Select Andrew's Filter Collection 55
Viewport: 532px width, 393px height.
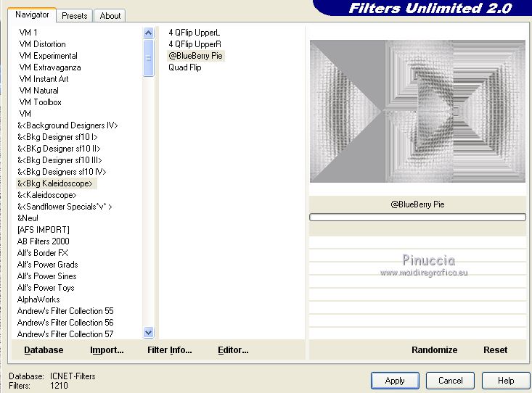click(x=65, y=311)
